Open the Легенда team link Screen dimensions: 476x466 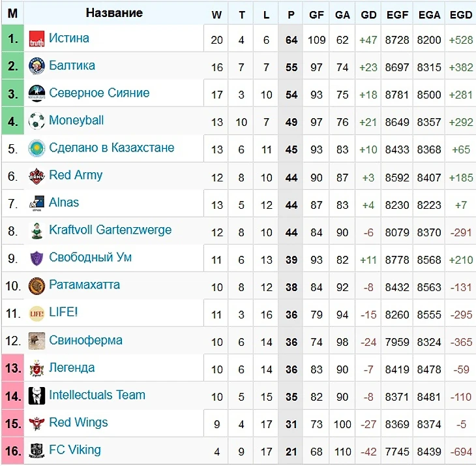tap(72, 368)
